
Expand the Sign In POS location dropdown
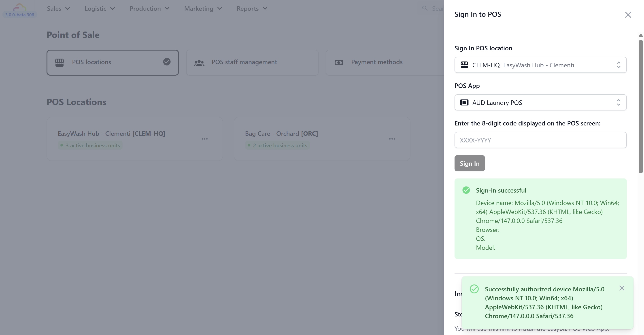coord(540,65)
